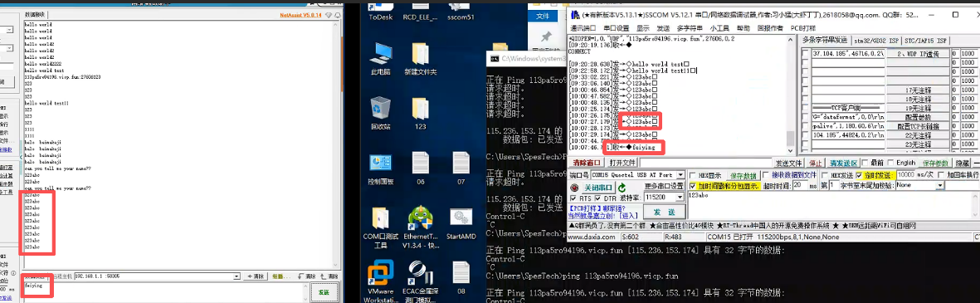Open 字节至末尾加校验 None dropdown
This screenshot has height=303, width=980.
click(939, 186)
